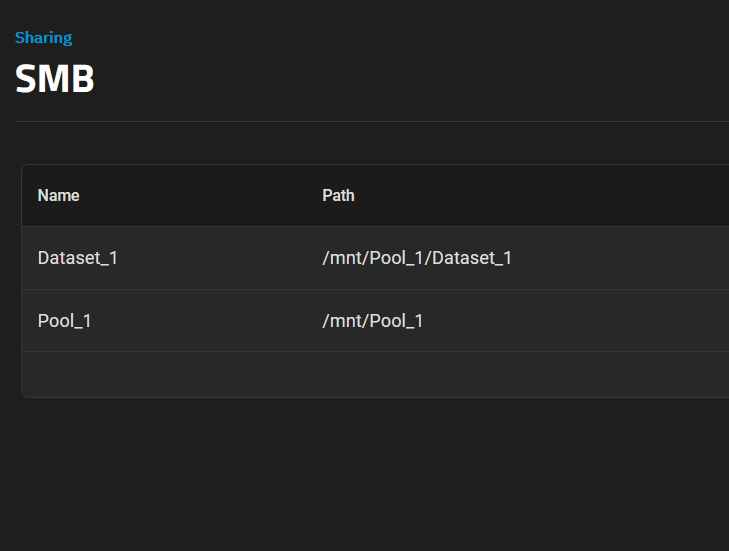729x551 pixels.
Task: Click the Pool_1 row area right of its path
Action: 576,320
